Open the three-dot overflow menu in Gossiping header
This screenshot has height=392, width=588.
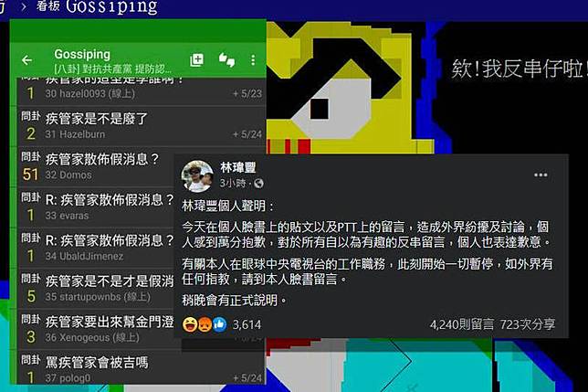[253, 59]
